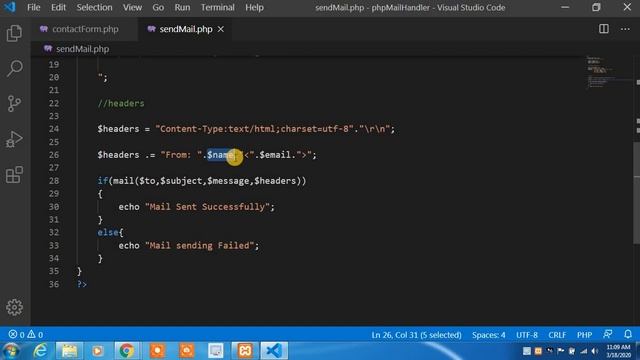Click the editor vertical scrollbar thumb
This screenshot has height=360, width=640.
click(637, 194)
